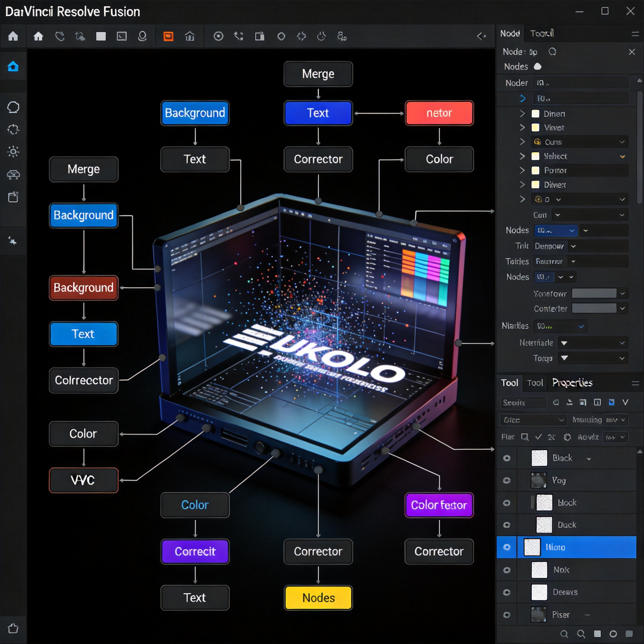Viewport: 644px width, 644px height.
Task: Click the sun brightness icon in left sidebar
Action: (13, 152)
